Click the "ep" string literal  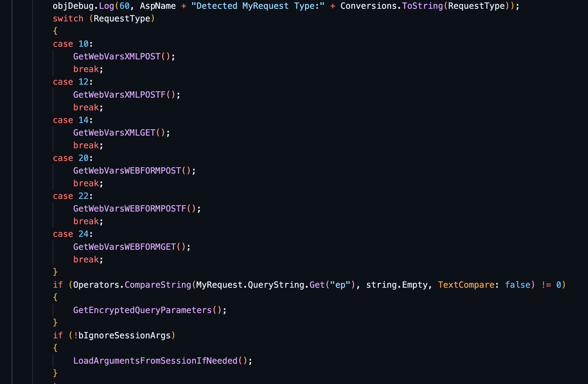(x=340, y=285)
